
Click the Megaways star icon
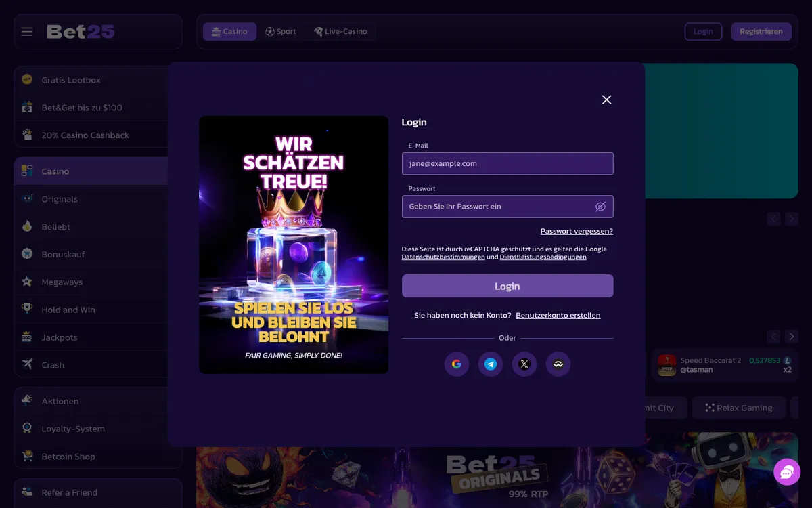click(x=27, y=282)
